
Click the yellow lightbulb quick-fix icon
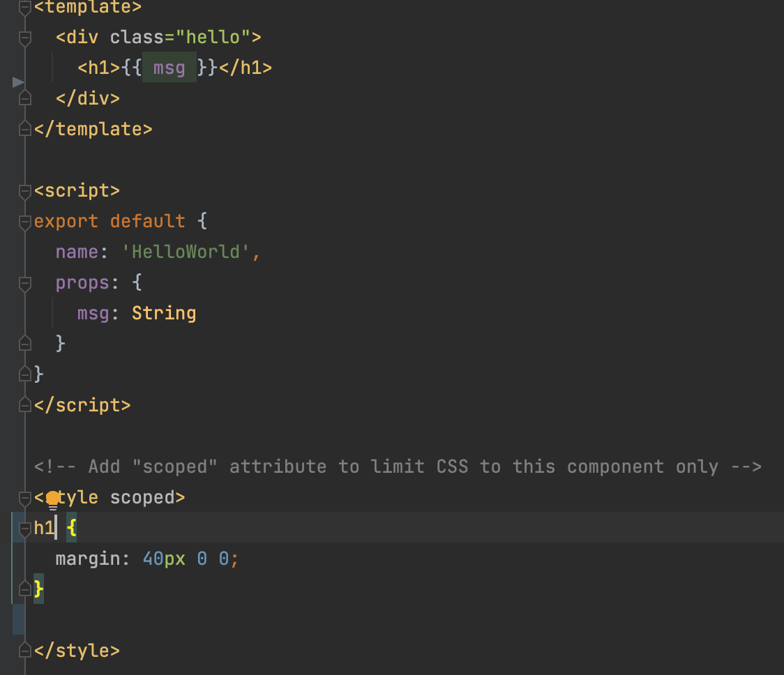coord(52,500)
